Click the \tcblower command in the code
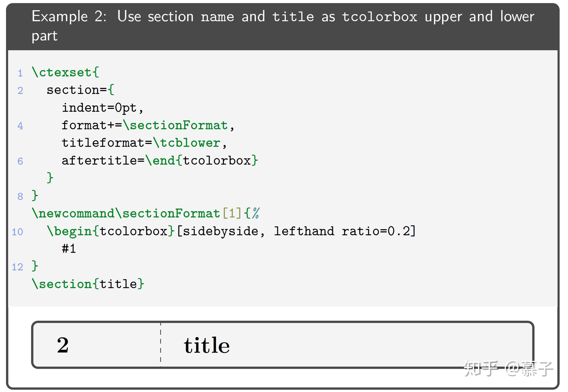The image size is (568, 392). 187,143
